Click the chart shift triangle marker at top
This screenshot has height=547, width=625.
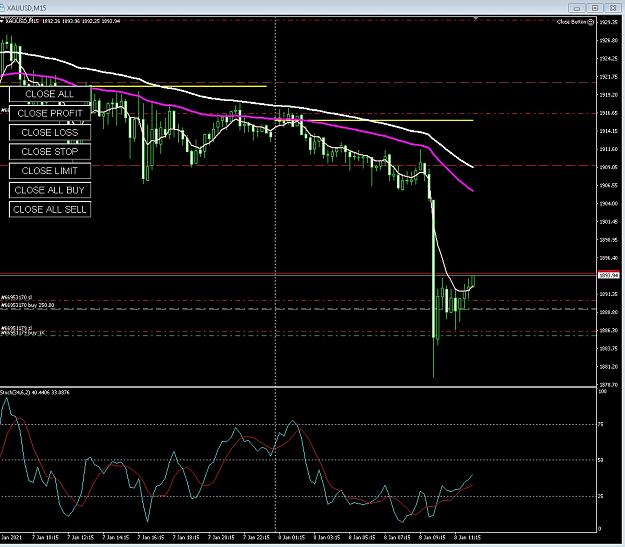click(x=476, y=18)
